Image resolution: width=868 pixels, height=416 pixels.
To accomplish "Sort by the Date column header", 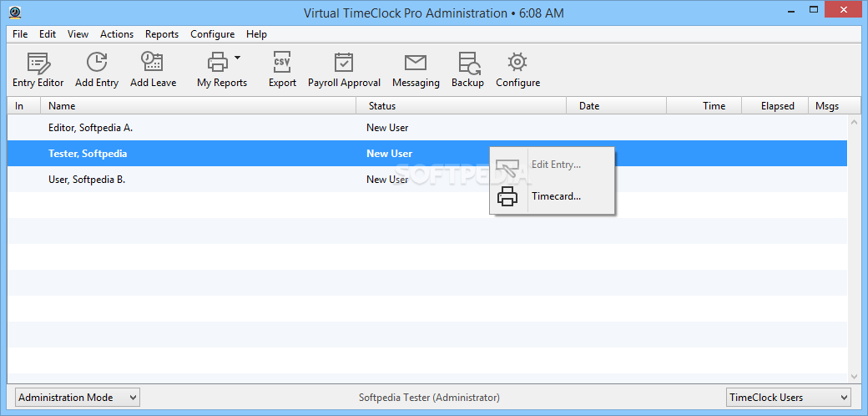I will (x=617, y=106).
